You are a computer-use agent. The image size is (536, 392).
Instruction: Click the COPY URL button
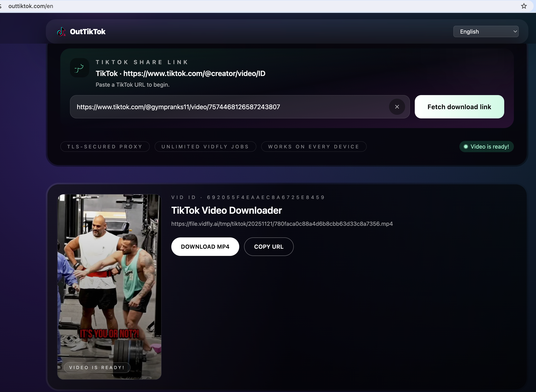[x=268, y=246]
